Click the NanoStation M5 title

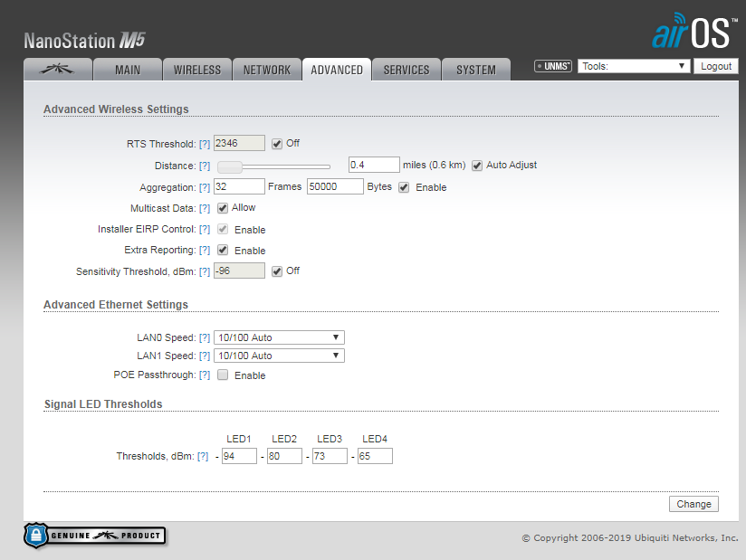tap(85, 41)
